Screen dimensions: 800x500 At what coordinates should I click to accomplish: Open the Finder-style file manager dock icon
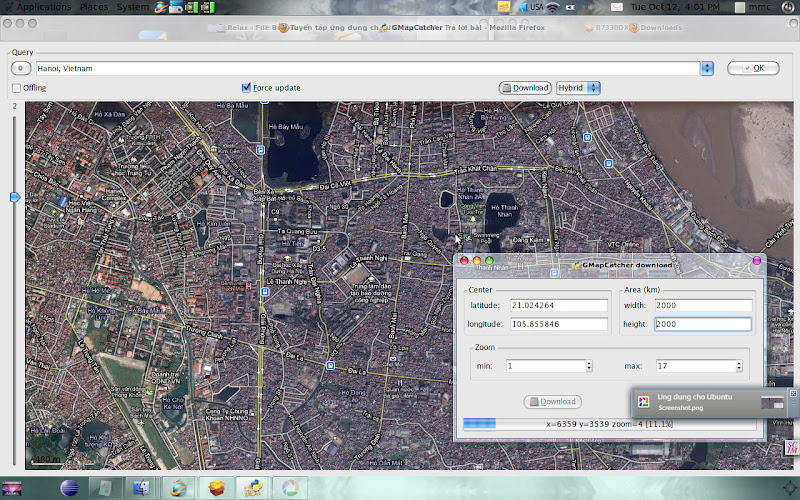tap(140, 488)
